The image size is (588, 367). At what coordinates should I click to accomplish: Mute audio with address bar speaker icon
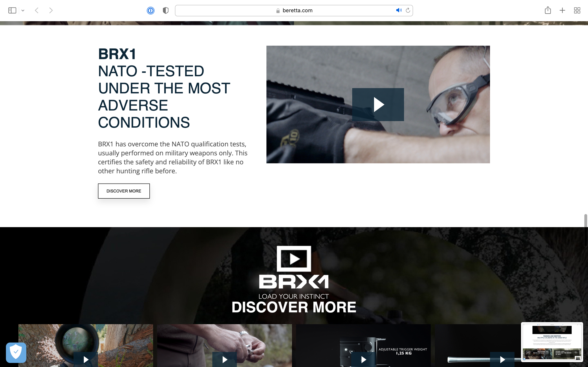pyautogui.click(x=399, y=10)
